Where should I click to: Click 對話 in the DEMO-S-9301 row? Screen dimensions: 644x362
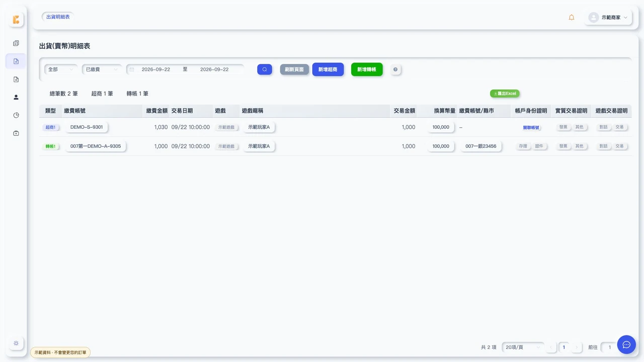click(x=603, y=127)
